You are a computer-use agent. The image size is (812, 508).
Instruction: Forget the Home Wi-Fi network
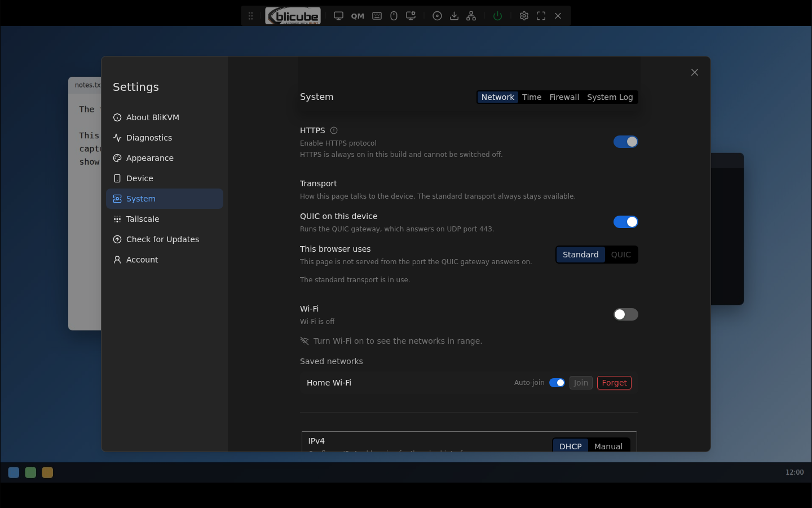pos(614,383)
